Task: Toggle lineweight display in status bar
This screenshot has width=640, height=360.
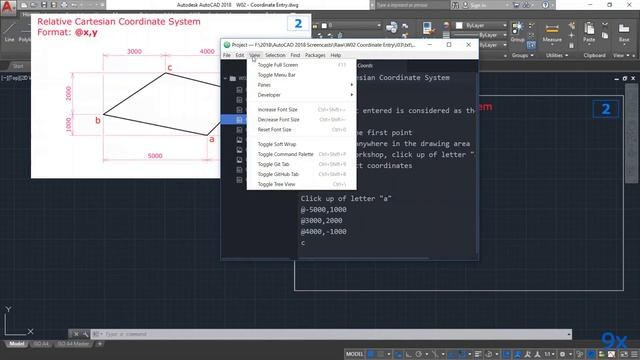Action: click(x=478, y=354)
